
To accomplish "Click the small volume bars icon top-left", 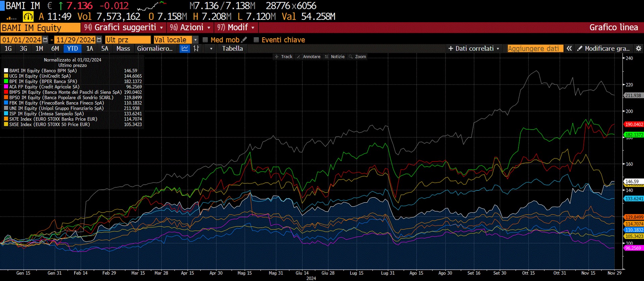I will point(11,18).
